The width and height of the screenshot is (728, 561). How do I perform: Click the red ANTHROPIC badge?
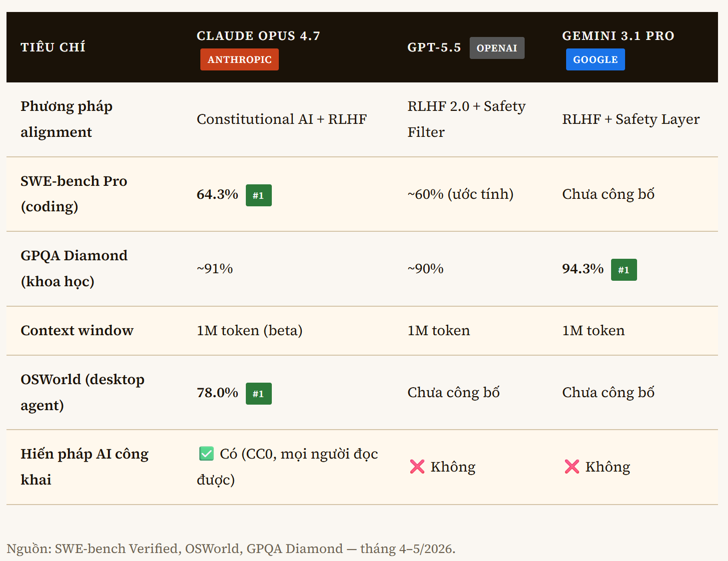click(x=239, y=59)
